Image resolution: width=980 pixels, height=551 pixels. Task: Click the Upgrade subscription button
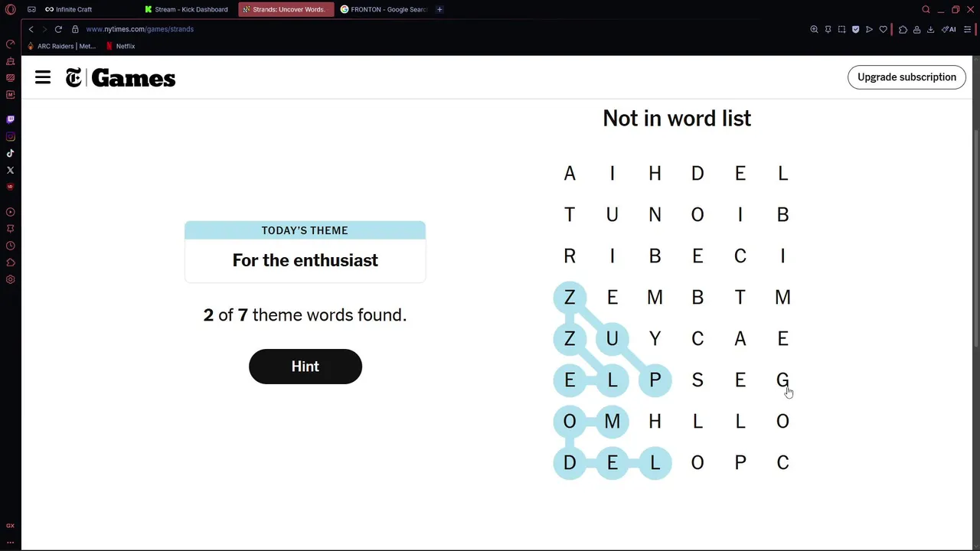tap(906, 77)
